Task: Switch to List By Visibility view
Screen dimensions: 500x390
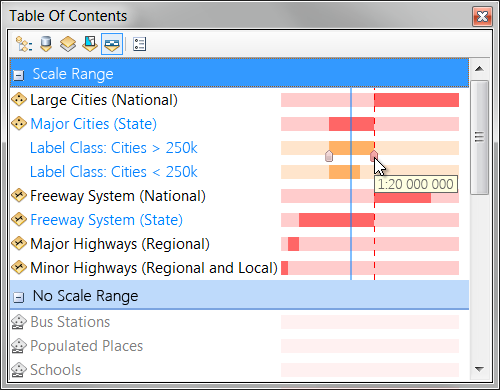Action: click(x=68, y=44)
